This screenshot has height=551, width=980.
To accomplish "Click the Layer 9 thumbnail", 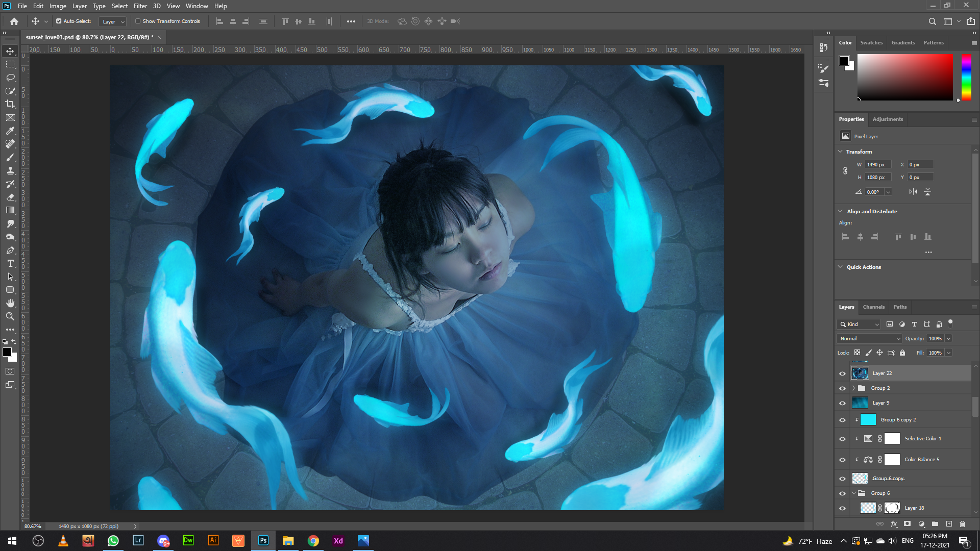I will point(860,403).
